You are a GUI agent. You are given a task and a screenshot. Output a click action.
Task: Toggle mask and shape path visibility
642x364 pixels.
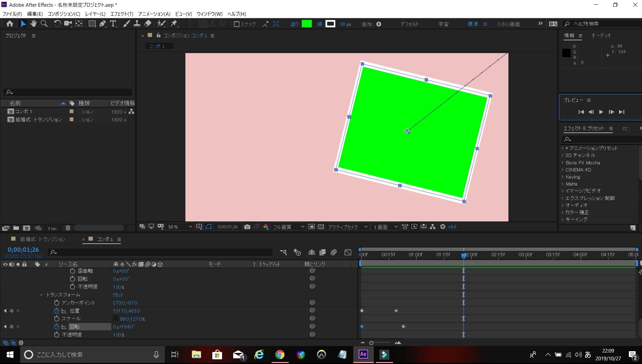tap(209, 227)
